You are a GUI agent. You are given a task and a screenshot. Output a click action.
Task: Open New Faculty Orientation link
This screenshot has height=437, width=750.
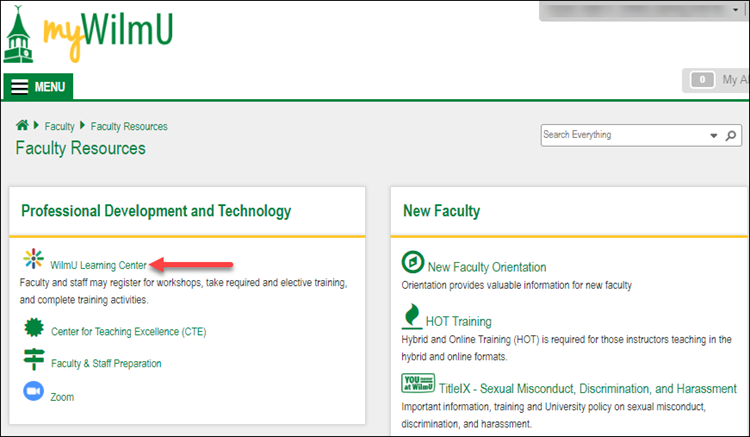click(487, 267)
